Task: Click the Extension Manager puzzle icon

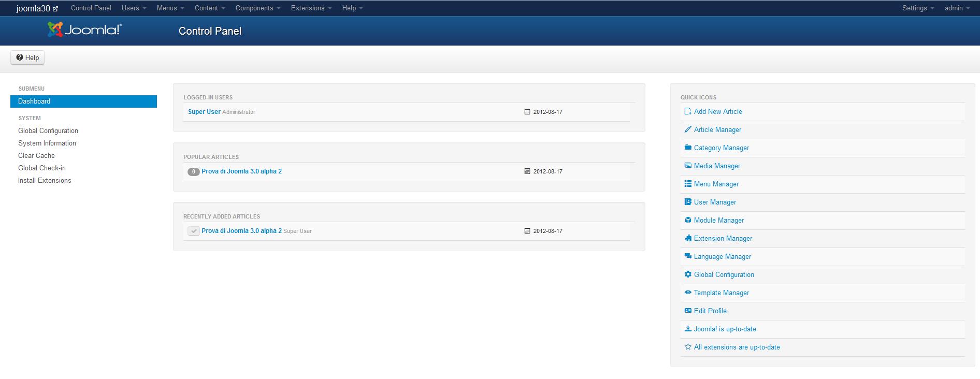Action: click(688, 238)
